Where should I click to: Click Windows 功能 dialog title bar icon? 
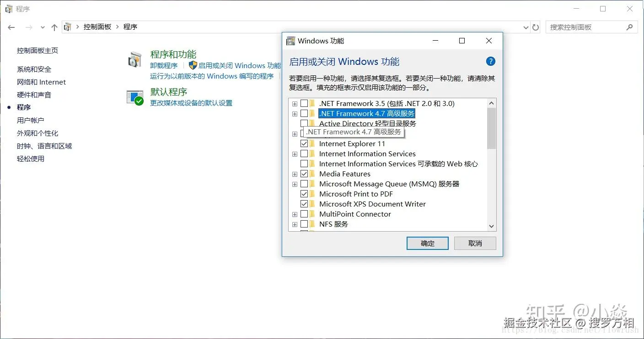[290, 41]
